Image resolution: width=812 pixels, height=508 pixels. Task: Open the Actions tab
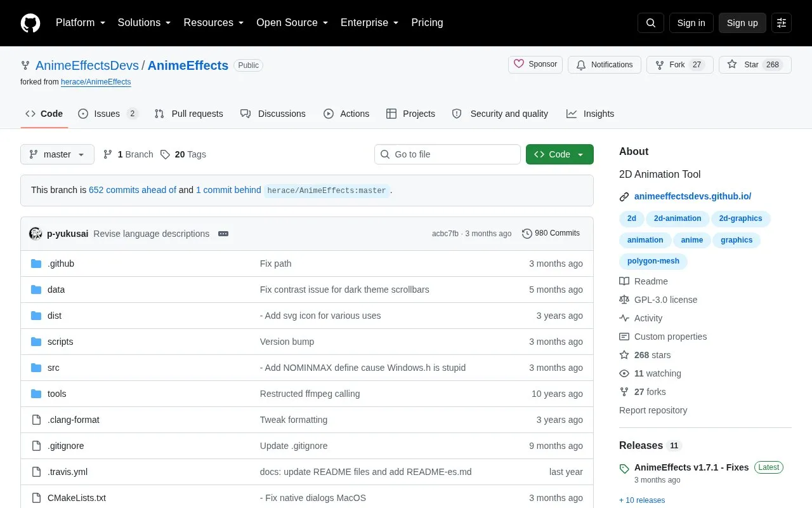point(346,114)
